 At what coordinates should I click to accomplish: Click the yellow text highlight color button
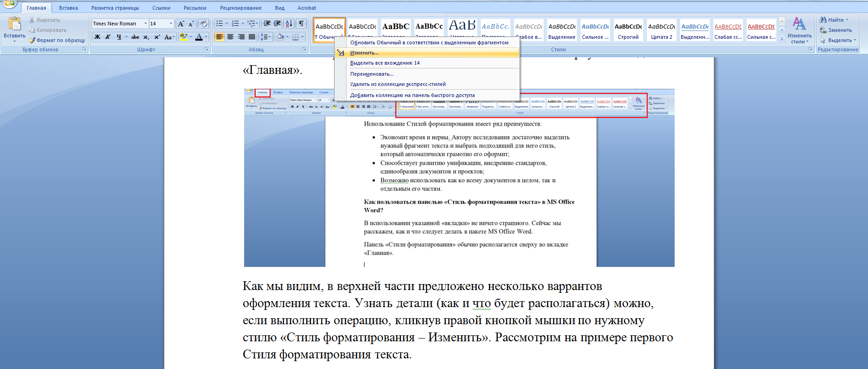tap(183, 37)
